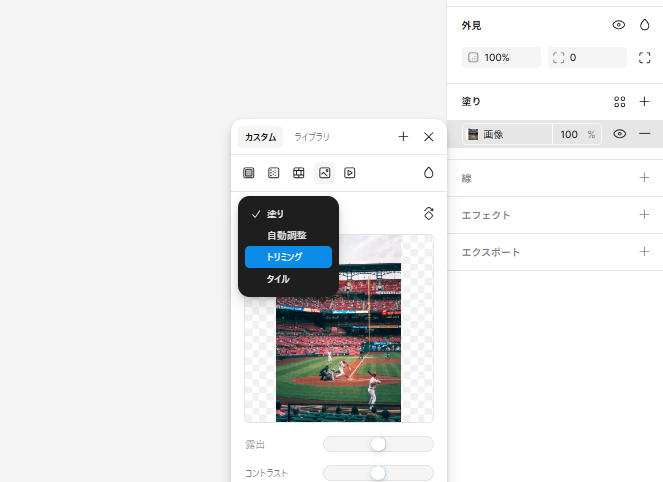Hide the 画像 fill layer
The width and height of the screenshot is (663, 482).
pos(619,134)
